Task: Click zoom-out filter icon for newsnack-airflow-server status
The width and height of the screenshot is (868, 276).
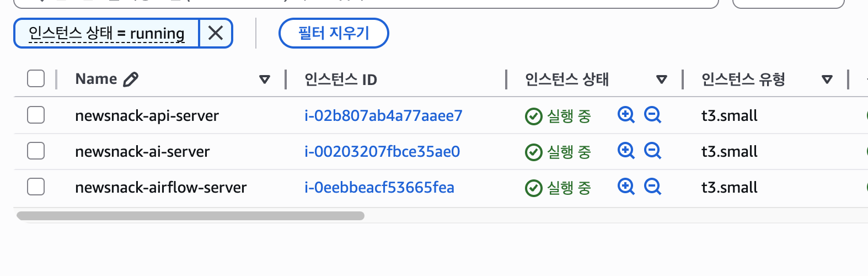Action: point(652,187)
